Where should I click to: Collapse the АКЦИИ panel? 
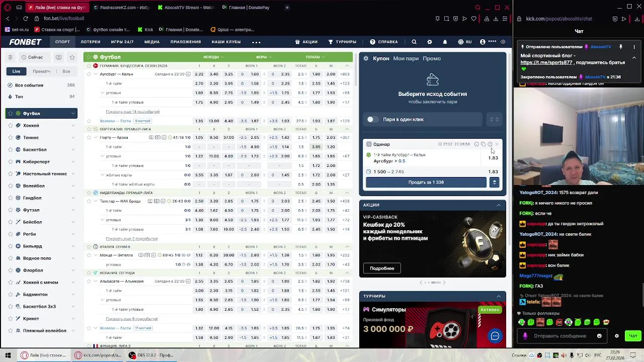coord(499,205)
